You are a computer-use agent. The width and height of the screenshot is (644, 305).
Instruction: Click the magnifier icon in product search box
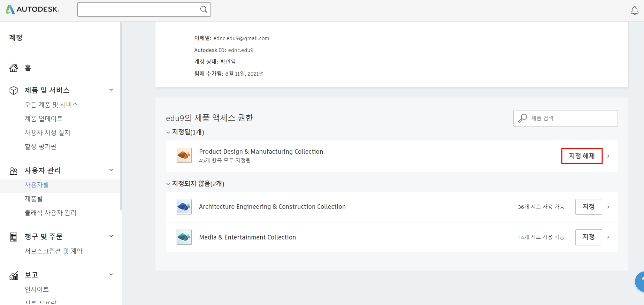[522, 118]
